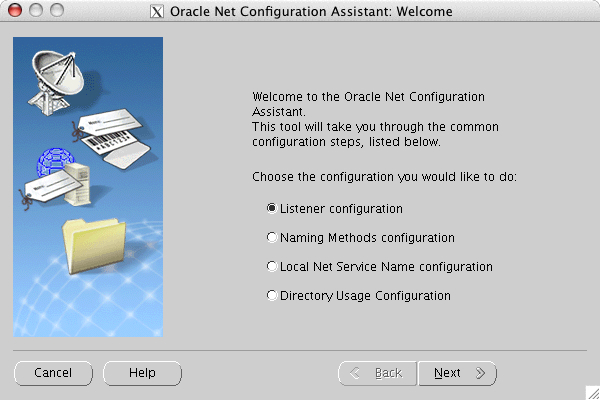
Task: Open Help for the assistant
Action: [142, 373]
